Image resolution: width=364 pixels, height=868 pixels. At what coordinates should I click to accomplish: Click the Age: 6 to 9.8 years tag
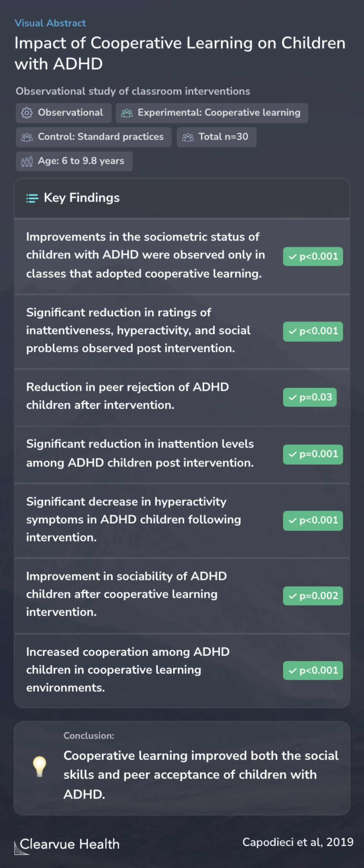[74, 161]
